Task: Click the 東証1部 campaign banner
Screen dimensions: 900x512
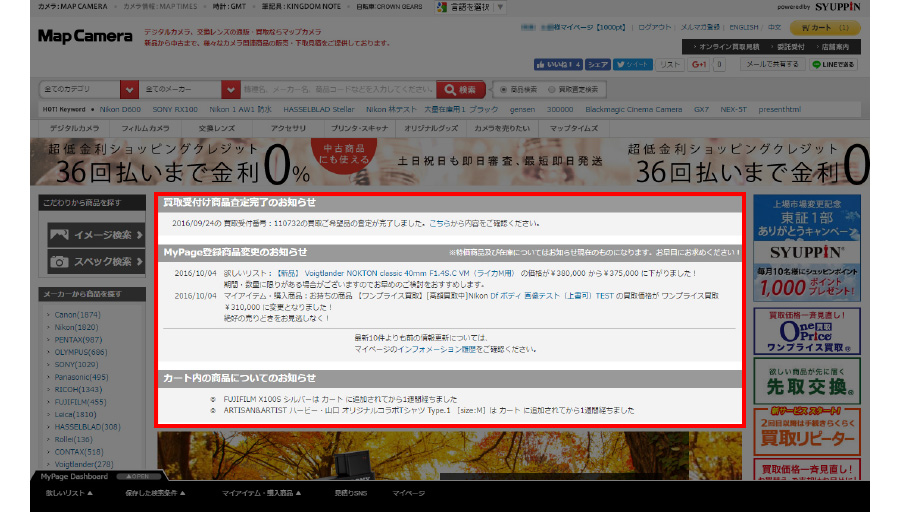Action: pyautogui.click(x=806, y=248)
